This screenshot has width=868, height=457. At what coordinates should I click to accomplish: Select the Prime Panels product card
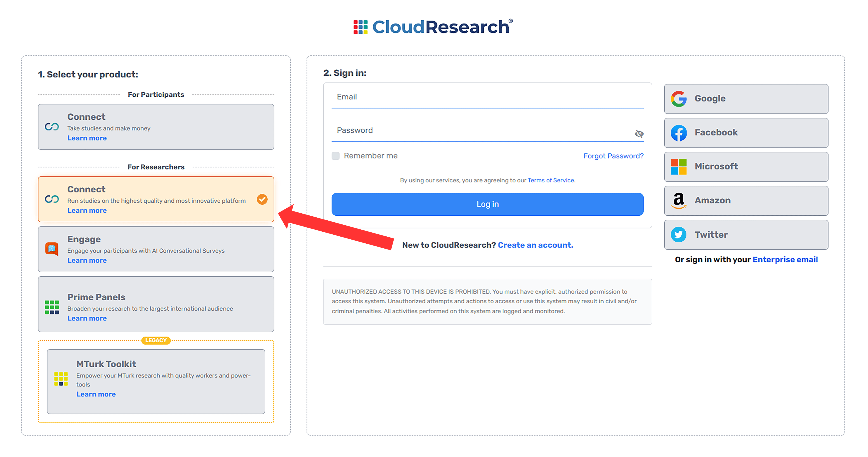pyautogui.click(x=156, y=304)
